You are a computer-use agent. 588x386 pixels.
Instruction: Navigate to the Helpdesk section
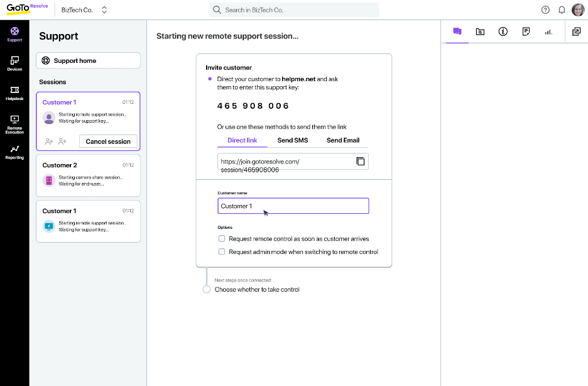[14, 93]
